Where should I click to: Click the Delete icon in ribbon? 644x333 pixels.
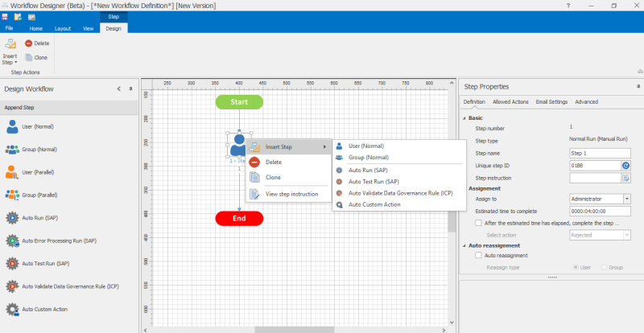pyautogui.click(x=29, y=43)
